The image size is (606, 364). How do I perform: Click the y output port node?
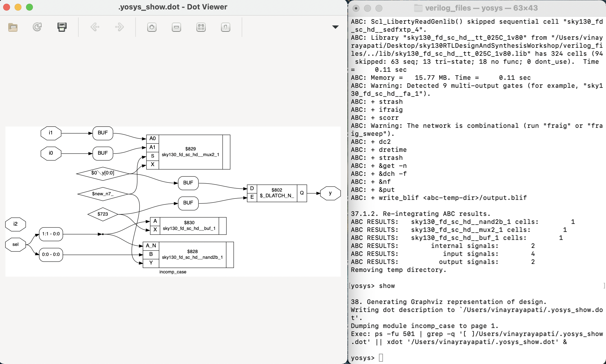click(330, 193)
